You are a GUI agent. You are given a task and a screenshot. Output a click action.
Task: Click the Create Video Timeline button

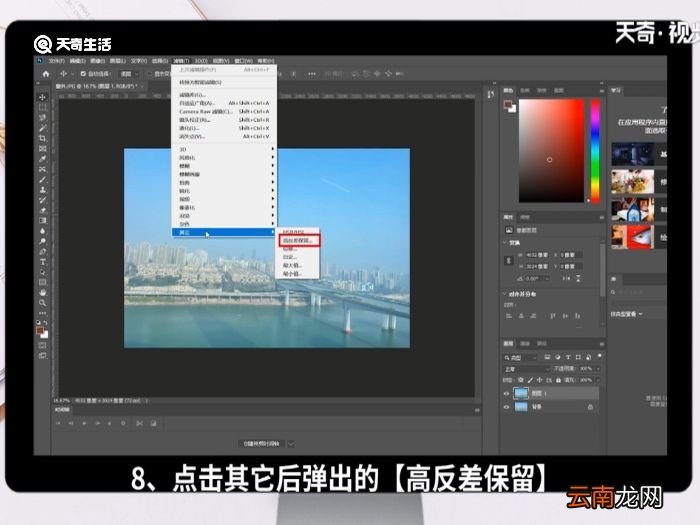[262, 444]
